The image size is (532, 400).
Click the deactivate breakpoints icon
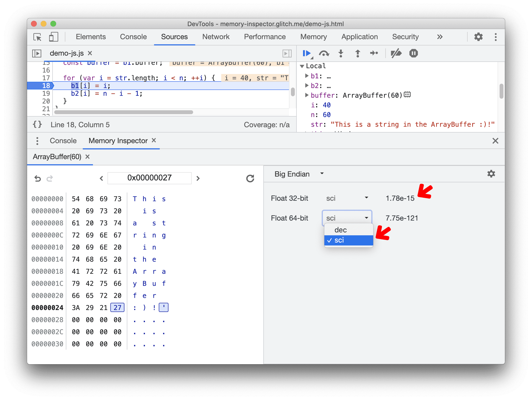[x=397, y=53]
